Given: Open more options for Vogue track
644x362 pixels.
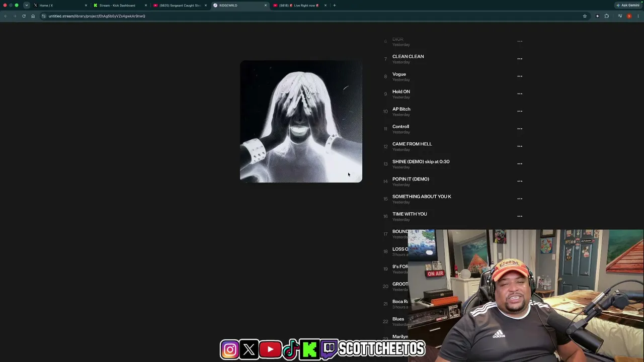Looking at the screenshot, I should coord(520,76).
